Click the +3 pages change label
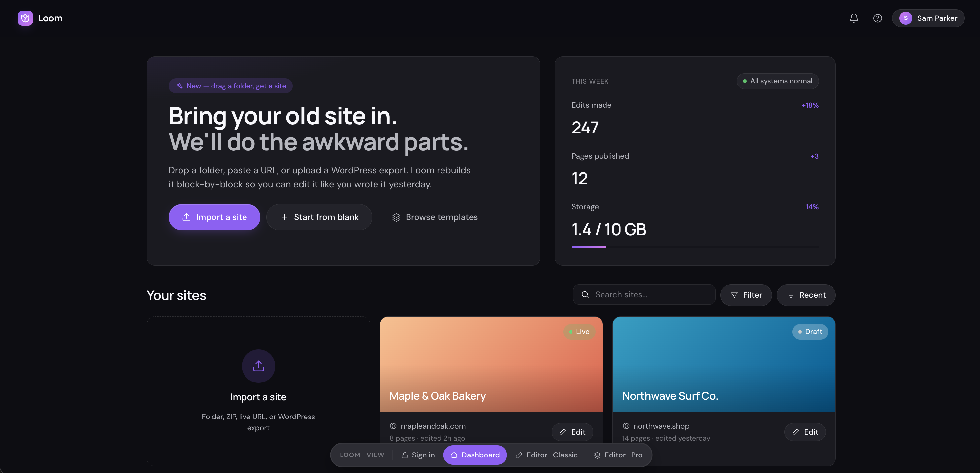Viewport: 980px width, 473px height. [x=814, y=156]
